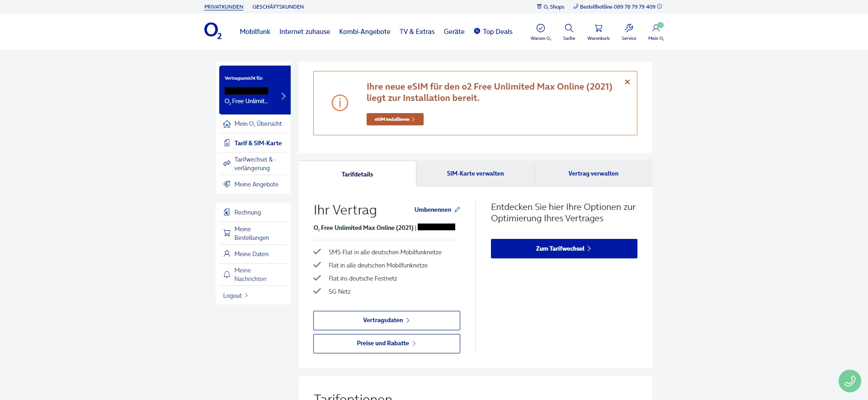
Task: Click the O2 Shops store icon
Action: click(539, 6)
